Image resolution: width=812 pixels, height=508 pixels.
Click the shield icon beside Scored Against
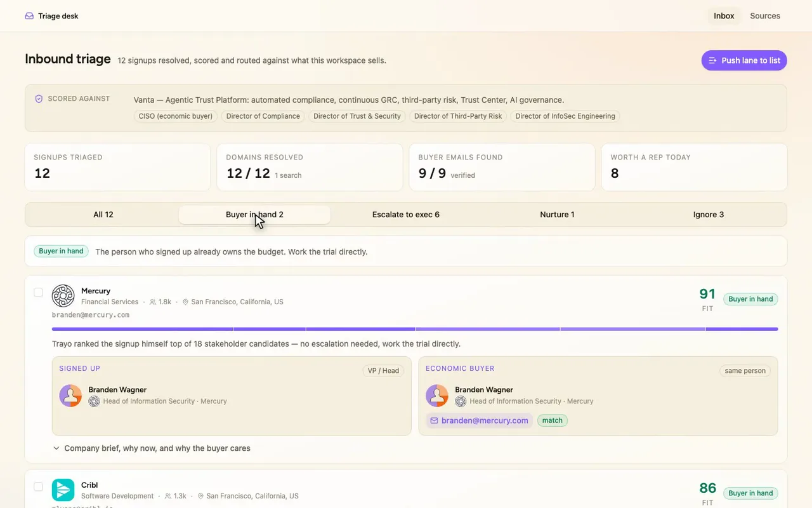[39, 99]
